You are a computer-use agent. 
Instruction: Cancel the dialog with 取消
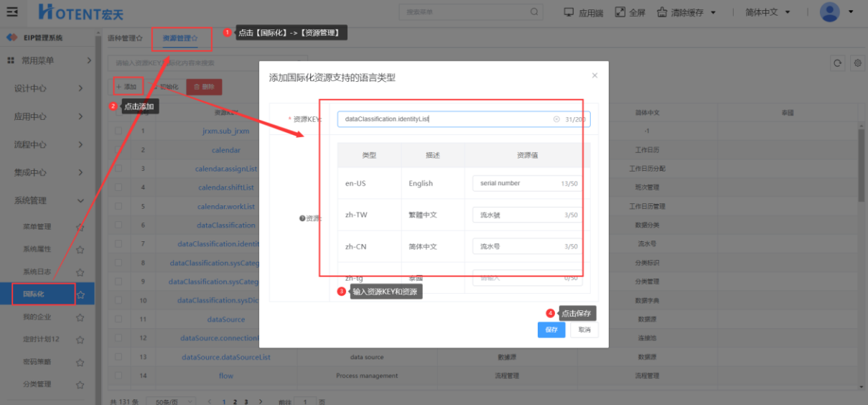pyautogui.click(x=584, y=330)
